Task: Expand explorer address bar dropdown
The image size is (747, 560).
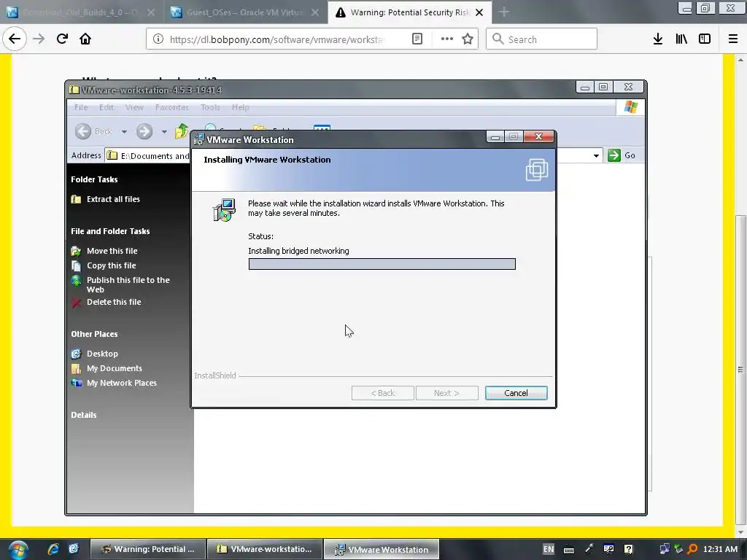Action: click(x=596, y=156)
